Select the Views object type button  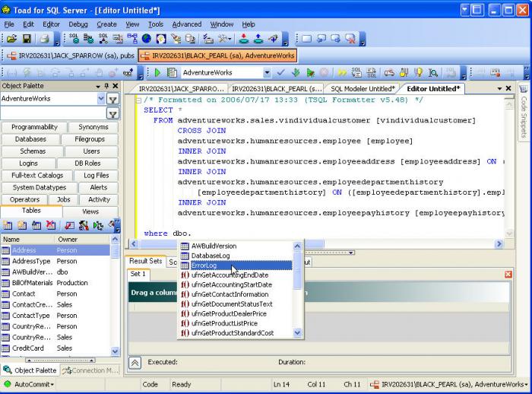[x=90, y=211]
